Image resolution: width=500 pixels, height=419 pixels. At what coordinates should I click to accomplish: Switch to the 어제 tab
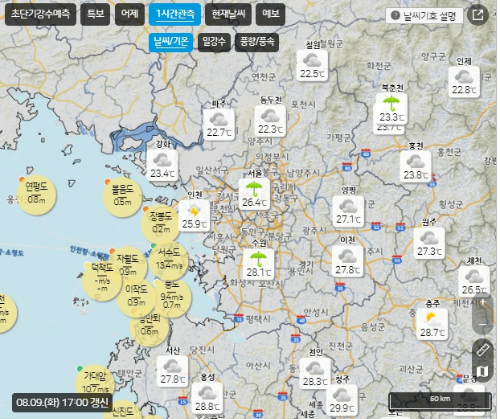pyautogui.click(x=130, y=14)
